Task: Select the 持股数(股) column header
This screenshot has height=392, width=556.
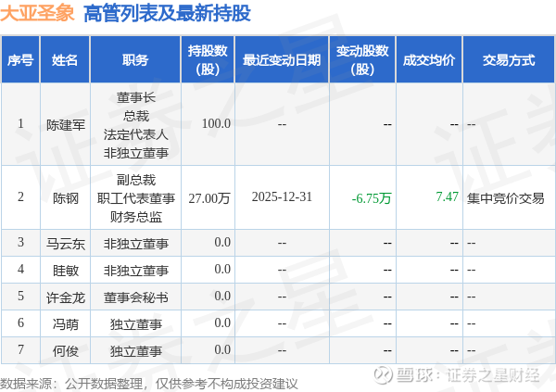Action: [208, 59]
